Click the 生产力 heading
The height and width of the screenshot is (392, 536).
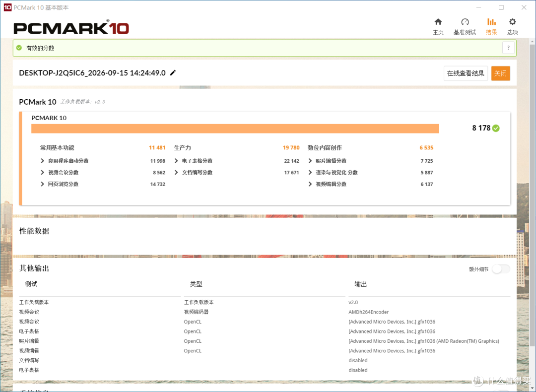click(x=183, y=148)
